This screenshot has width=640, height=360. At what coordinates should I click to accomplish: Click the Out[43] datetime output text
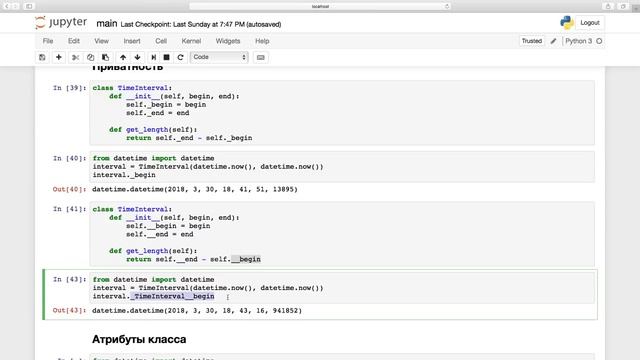click(x=197, y=310)
